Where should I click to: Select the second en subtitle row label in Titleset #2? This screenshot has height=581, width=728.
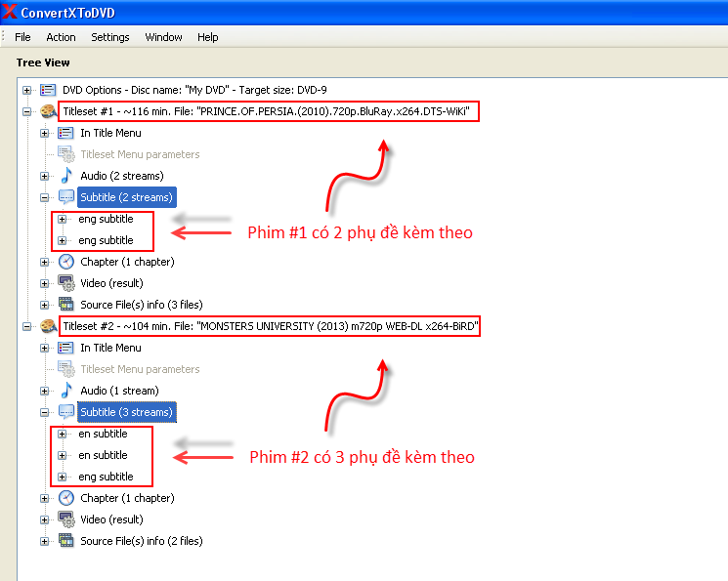pos(103,455)
